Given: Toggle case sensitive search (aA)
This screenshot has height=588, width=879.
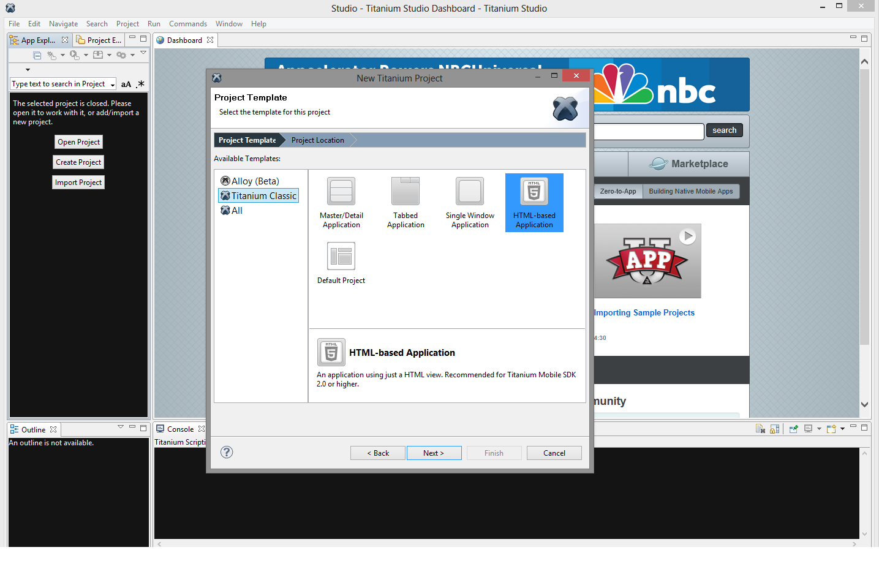Looking at the screenshot, I should 126,84.
